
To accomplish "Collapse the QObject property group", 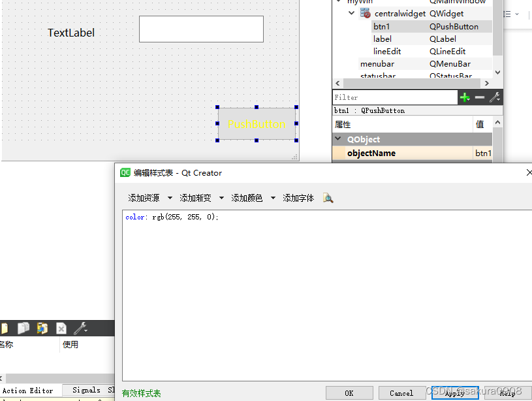I will pyautogui.click(x=338, y=138).
